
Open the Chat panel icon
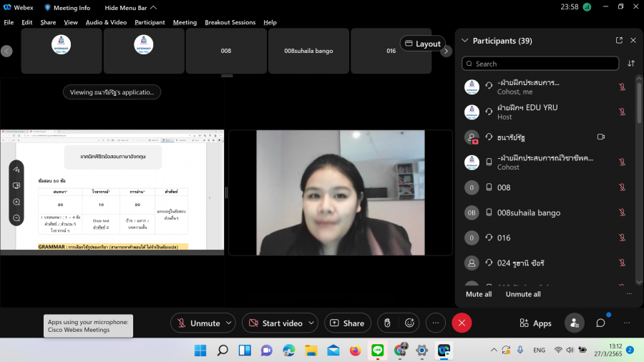600,323
